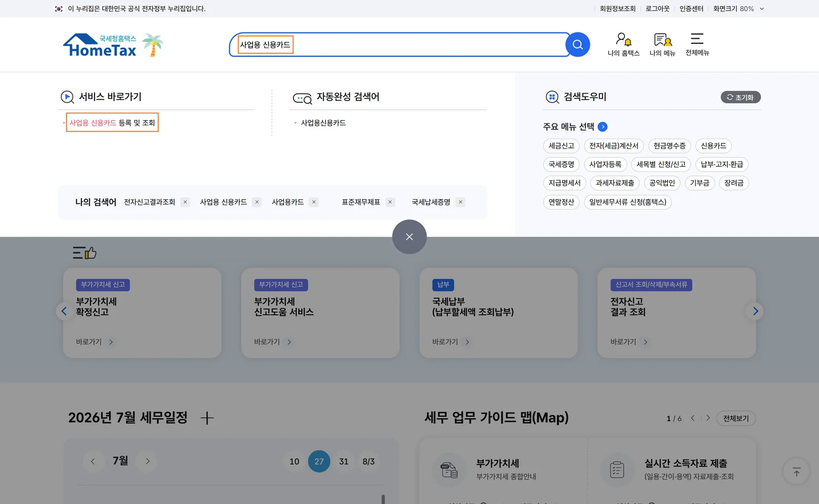Select 연말정산 menu chip
This screenshot has height=504, width=819.
click(x=562, y=202)
